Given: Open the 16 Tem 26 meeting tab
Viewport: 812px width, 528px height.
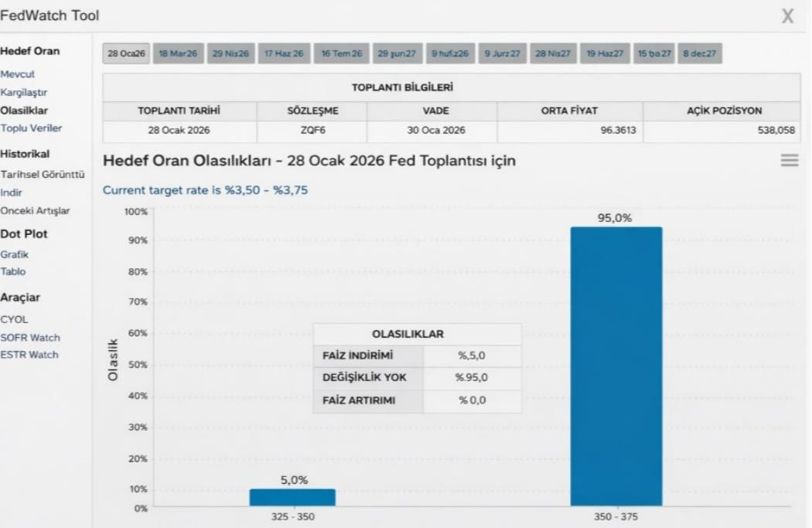Looking at the screenshot, I should coord(341,53).
